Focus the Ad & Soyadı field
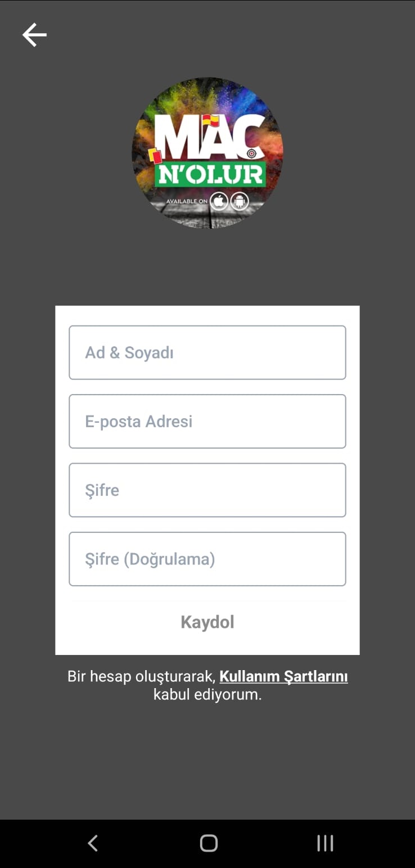 point(207,352)
